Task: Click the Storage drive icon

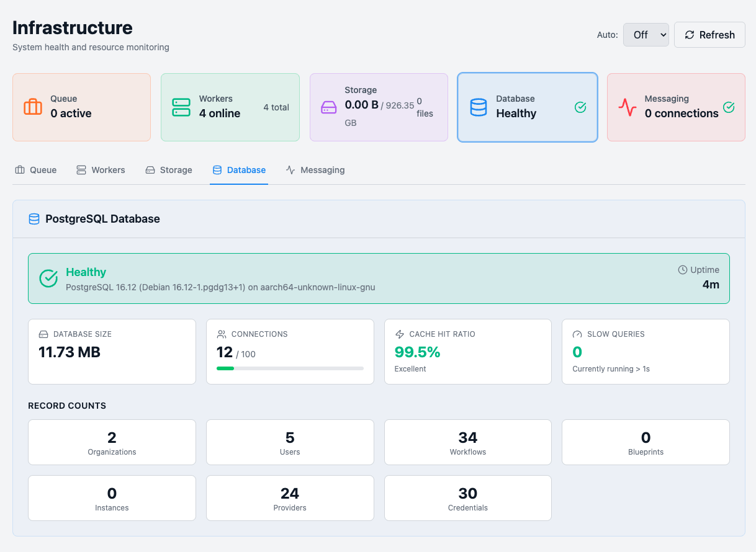Action: click(329, 107)
